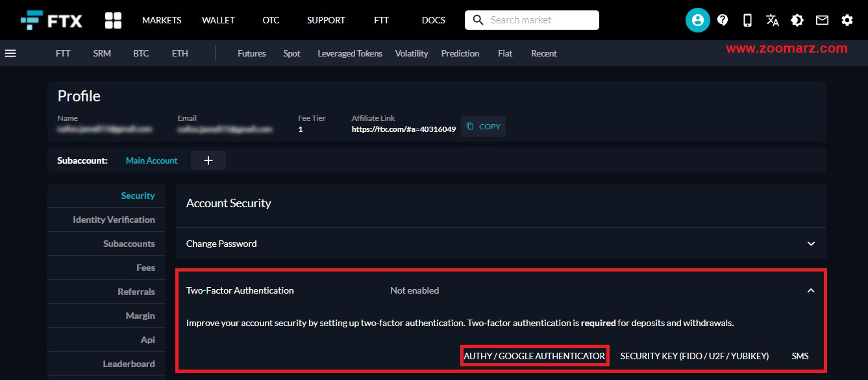Open the mail envelope icon
This screenshot has width=868, height=380.
(x=822, y=20)
